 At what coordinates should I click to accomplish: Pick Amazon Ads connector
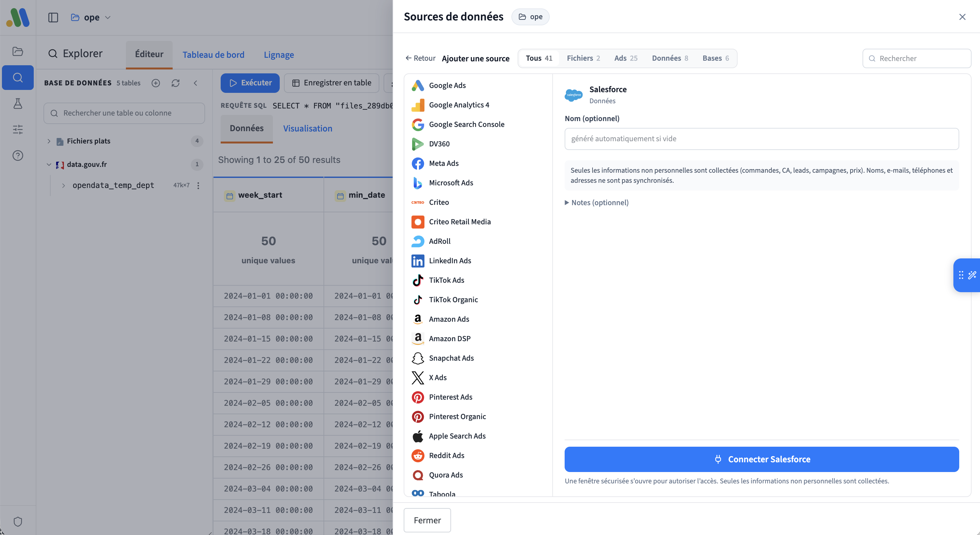(x=478, y=319)
